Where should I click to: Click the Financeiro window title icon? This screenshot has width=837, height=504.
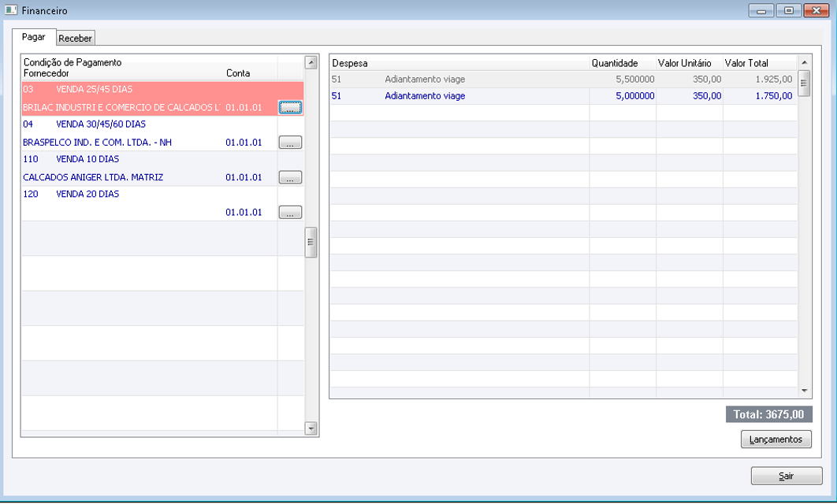point(11,10)
